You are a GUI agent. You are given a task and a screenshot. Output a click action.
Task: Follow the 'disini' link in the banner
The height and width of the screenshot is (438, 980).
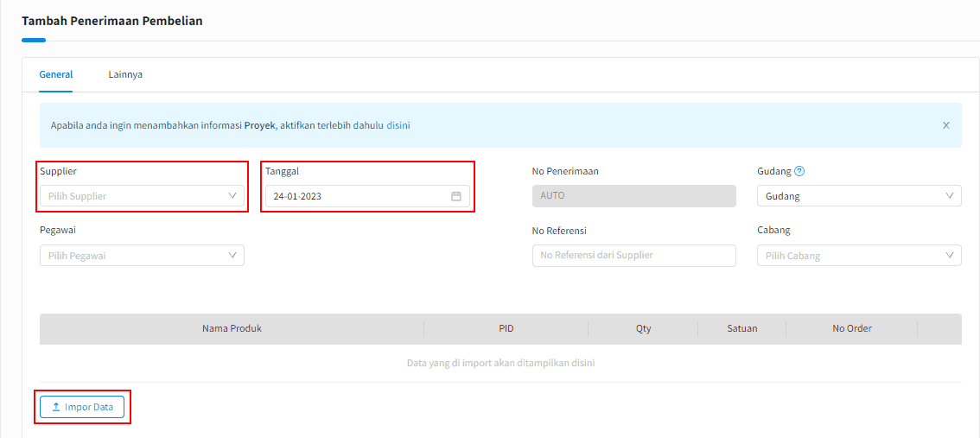pyautogui.click(x=398, y=125)
